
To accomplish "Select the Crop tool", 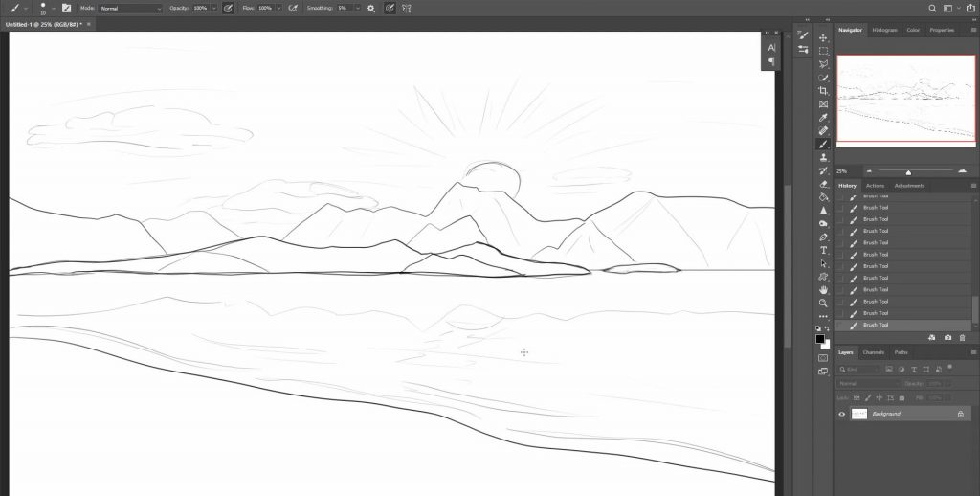I will click(823, 91).
